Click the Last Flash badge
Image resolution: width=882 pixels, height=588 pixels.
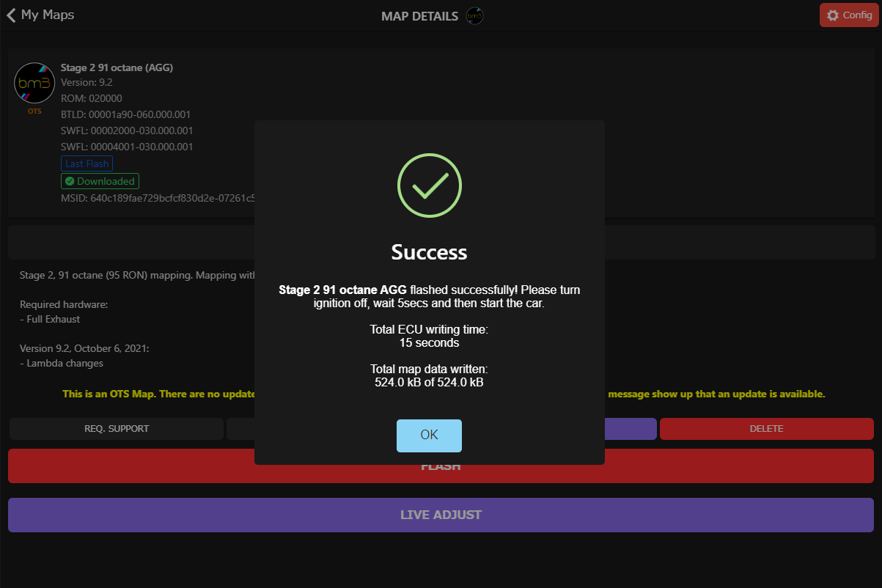87,163
